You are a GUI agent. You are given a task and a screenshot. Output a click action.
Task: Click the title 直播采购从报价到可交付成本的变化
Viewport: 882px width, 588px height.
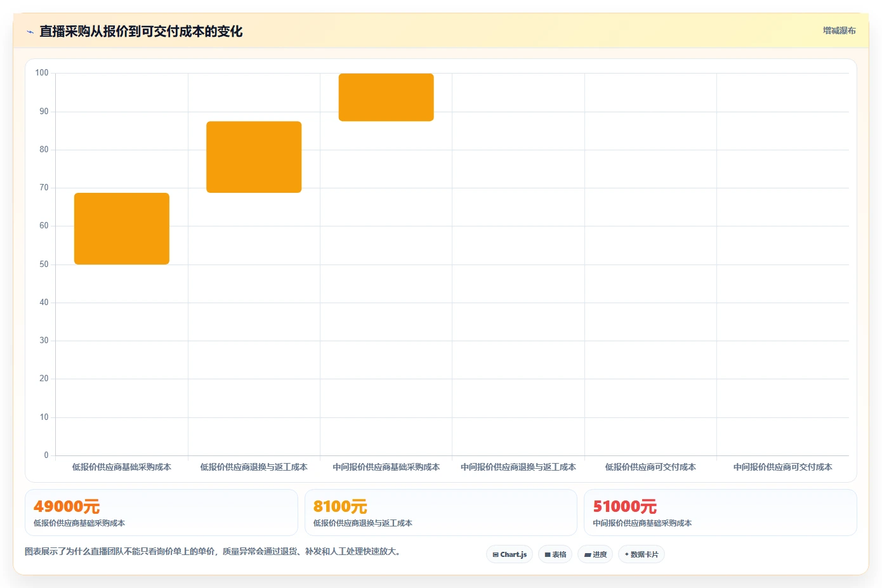pos(141,31)
